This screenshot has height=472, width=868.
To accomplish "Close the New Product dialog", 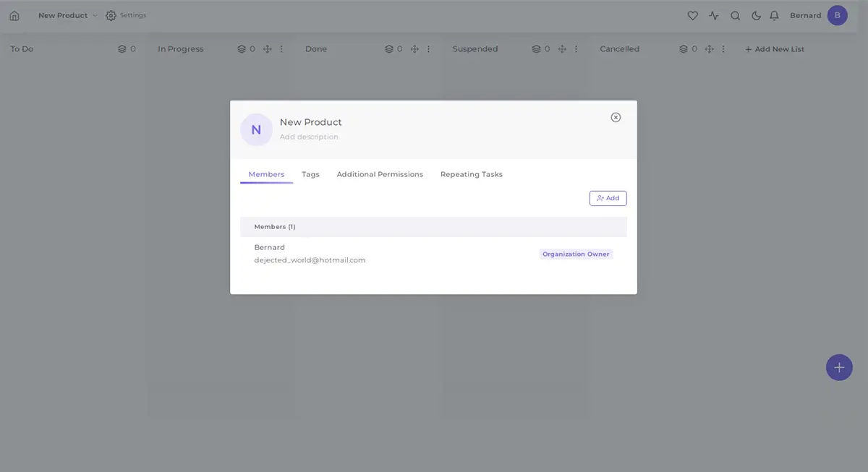I will (x=616, y=117).
